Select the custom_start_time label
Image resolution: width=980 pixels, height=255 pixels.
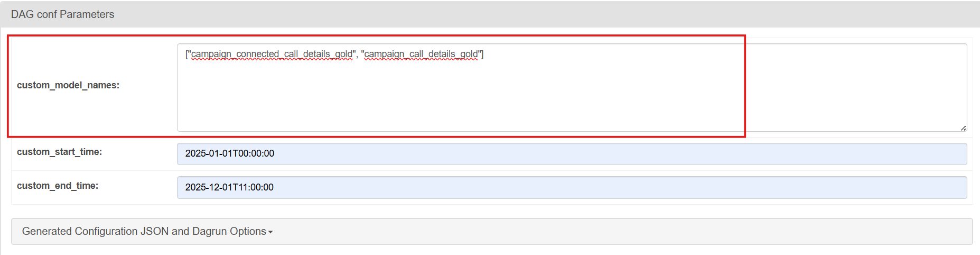(59, 152)
